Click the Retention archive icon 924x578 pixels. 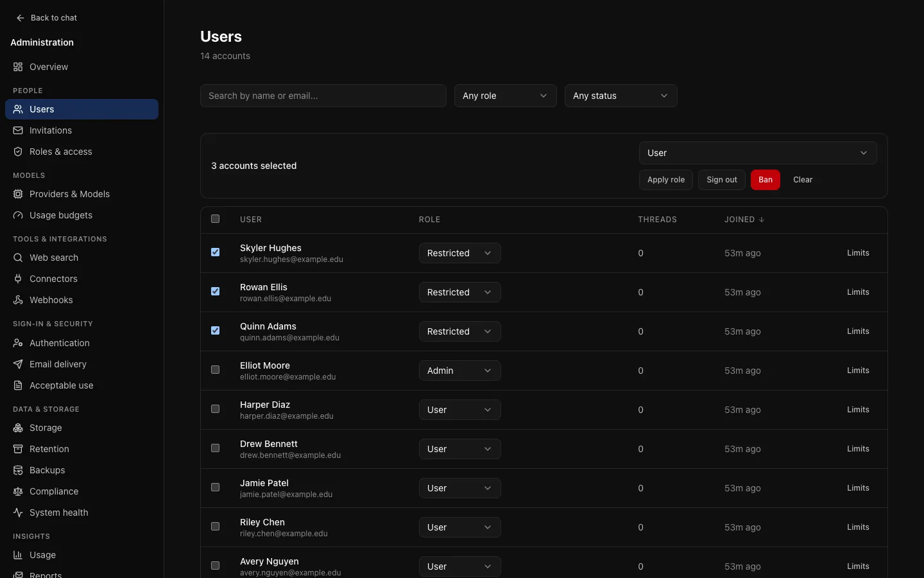click(x=18, y=449)
